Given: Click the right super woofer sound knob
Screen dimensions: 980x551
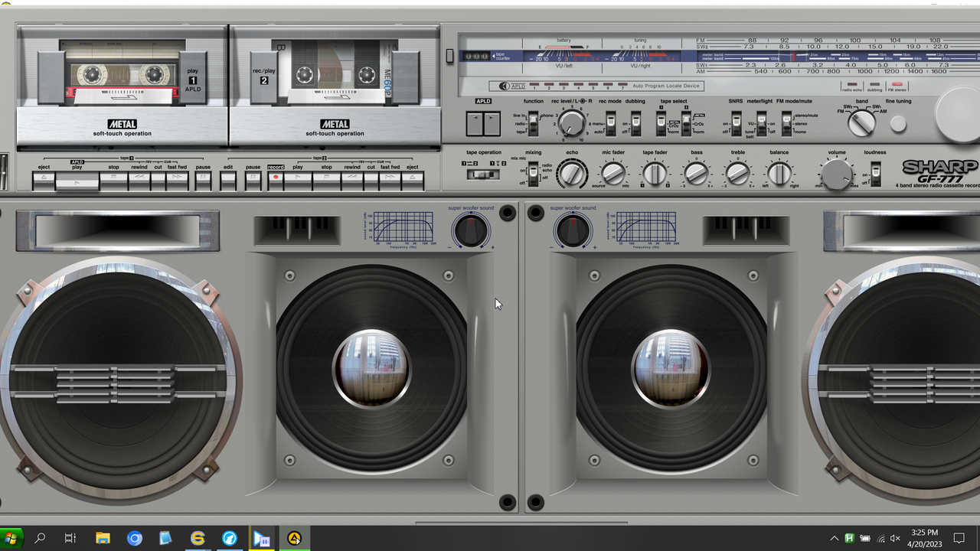Looking at the screenshot, I should click(x=573, y=230).
